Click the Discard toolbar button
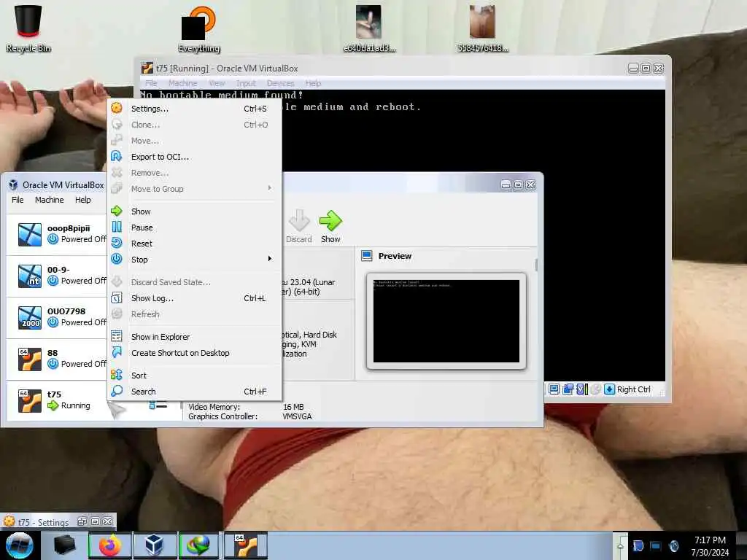Screen dimensions: 747x560 [x=298, y=227]
